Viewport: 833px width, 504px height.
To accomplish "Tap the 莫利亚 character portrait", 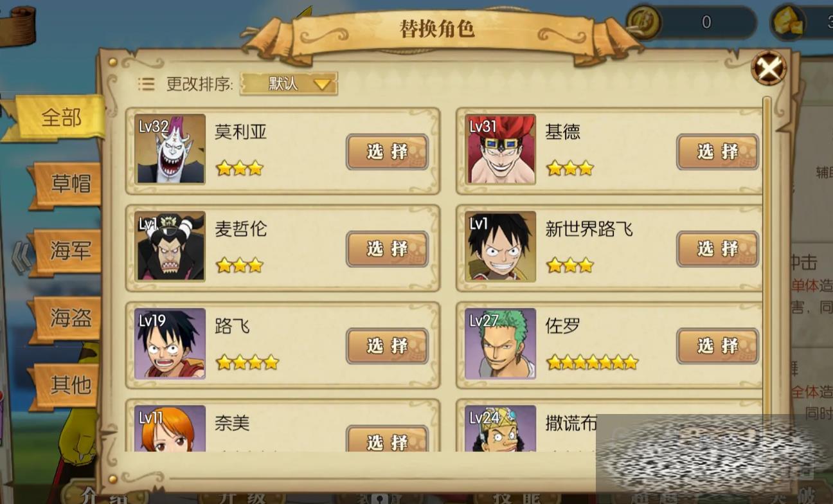I will pyautogui.click(x=170, y=149).
